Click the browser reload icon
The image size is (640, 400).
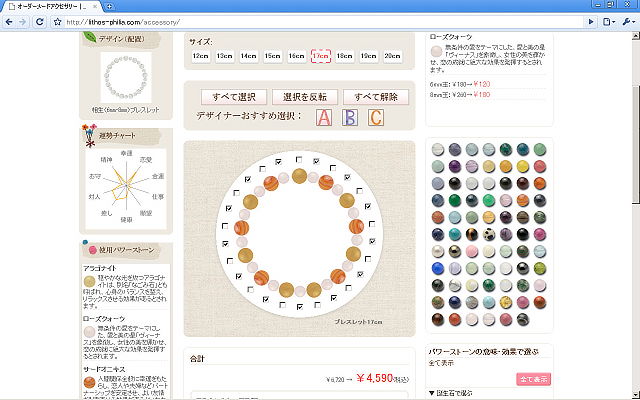coord(40,22)
